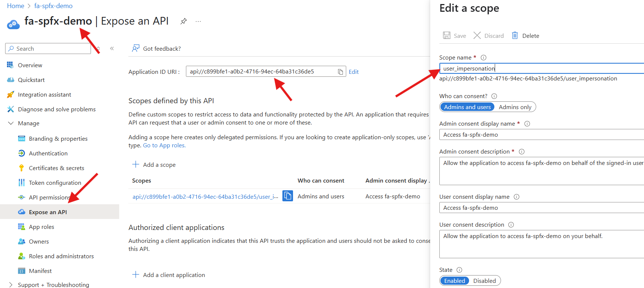
Task: Open Quickstart in the sidebar
Action: pos(31,80)
